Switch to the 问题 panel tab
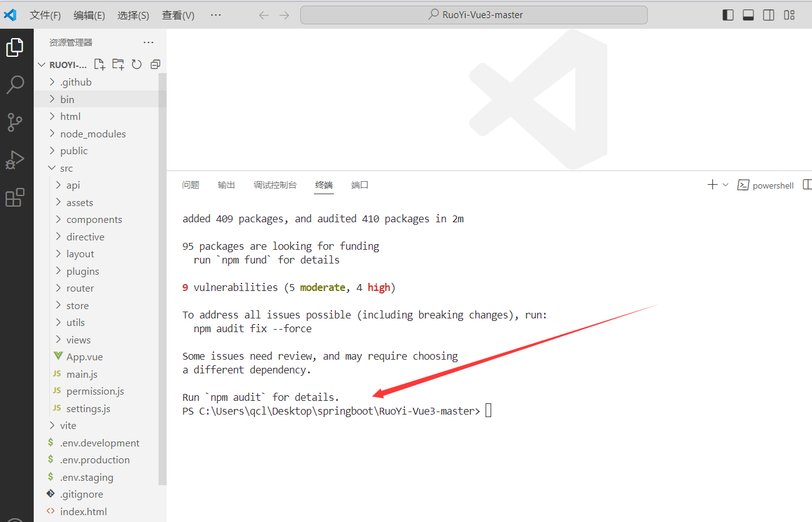 pos(191,185)
